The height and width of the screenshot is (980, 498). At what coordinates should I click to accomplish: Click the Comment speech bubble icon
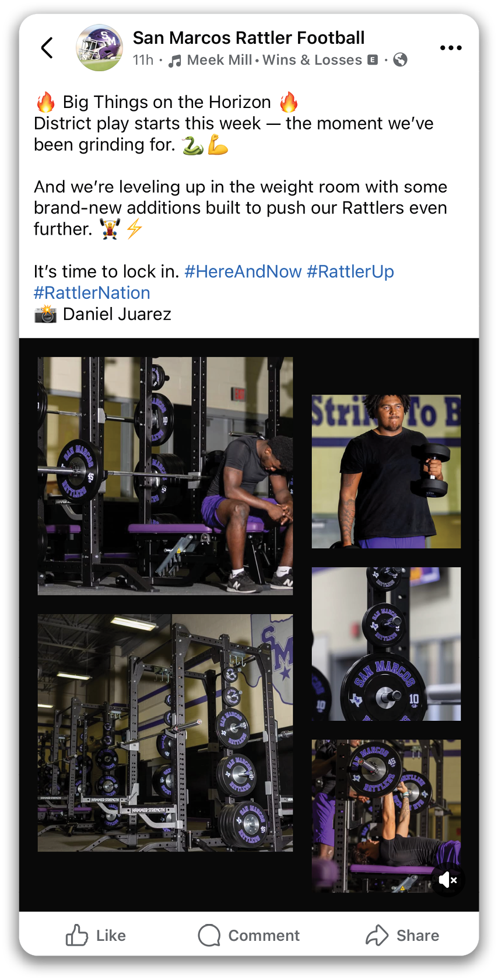point(209,935)
